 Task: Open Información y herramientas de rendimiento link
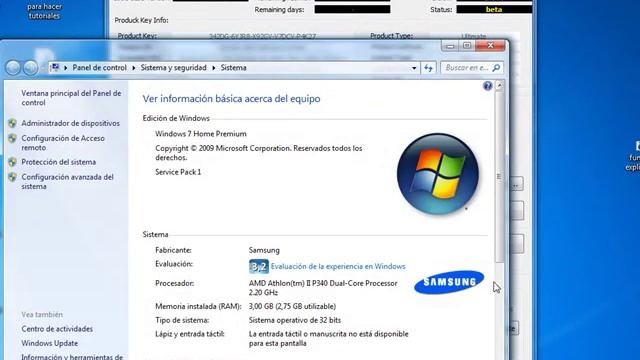(x=72, y=357)
